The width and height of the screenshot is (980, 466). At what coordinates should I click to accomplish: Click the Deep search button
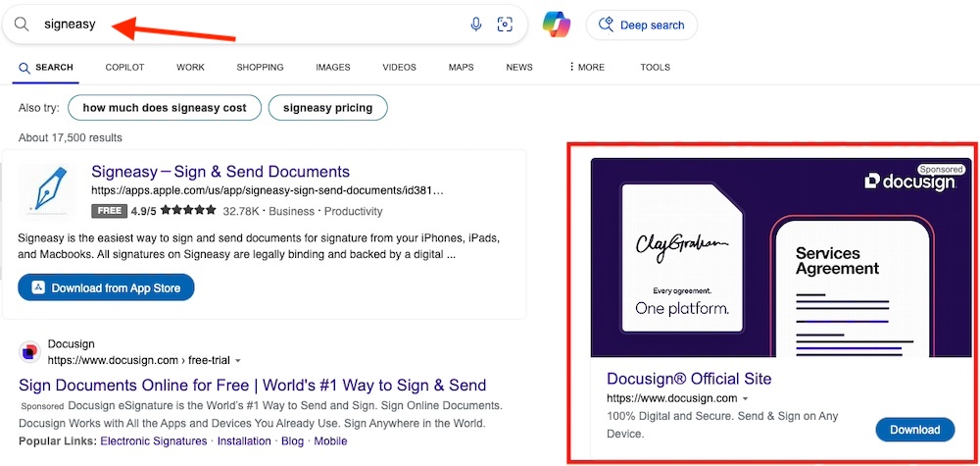coord(642,25)
